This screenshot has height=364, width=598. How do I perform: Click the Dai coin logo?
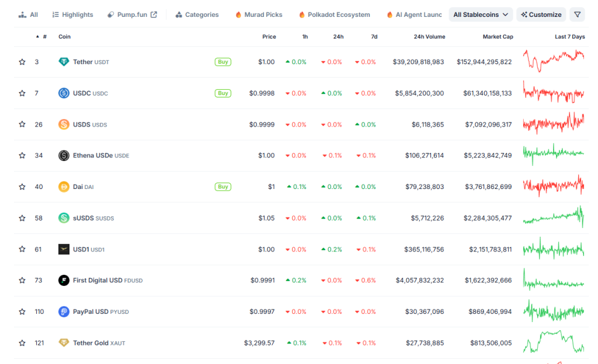(64, 187)
